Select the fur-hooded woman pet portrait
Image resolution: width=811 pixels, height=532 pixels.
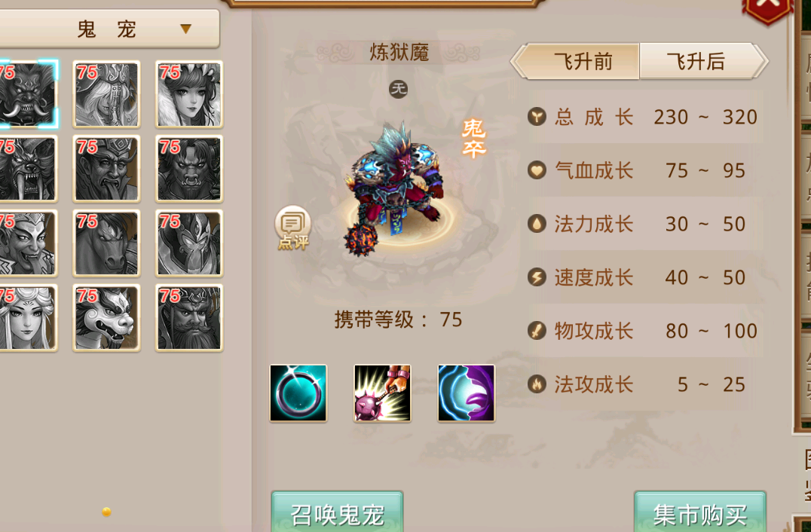click(x=189, y=94)
